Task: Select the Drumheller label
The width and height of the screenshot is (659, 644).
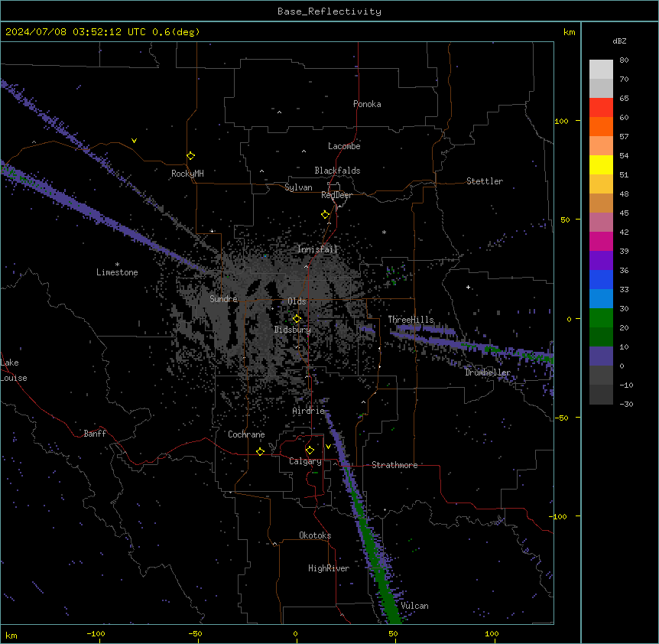Action: coord(488,372)
